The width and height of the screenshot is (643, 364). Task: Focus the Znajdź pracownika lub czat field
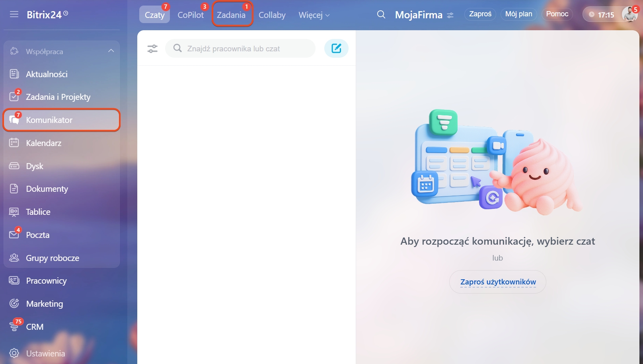(240, 49)
